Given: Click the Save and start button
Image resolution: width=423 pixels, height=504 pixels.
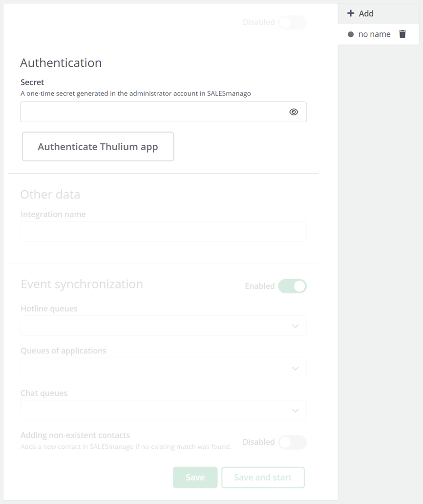Looking at the screenshot, I should (x=263, y=478).
